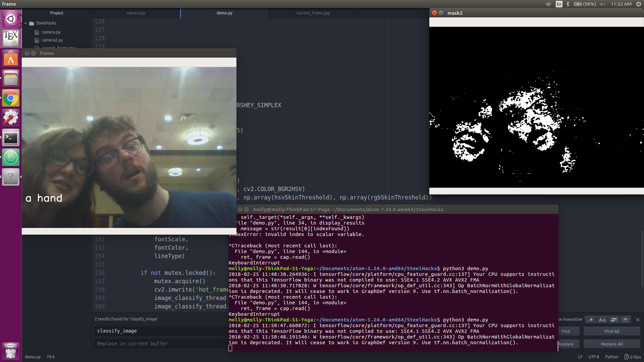644x362 pixels.
Task: Collapse the SteelHacks project folder
Action: (26, 23)
